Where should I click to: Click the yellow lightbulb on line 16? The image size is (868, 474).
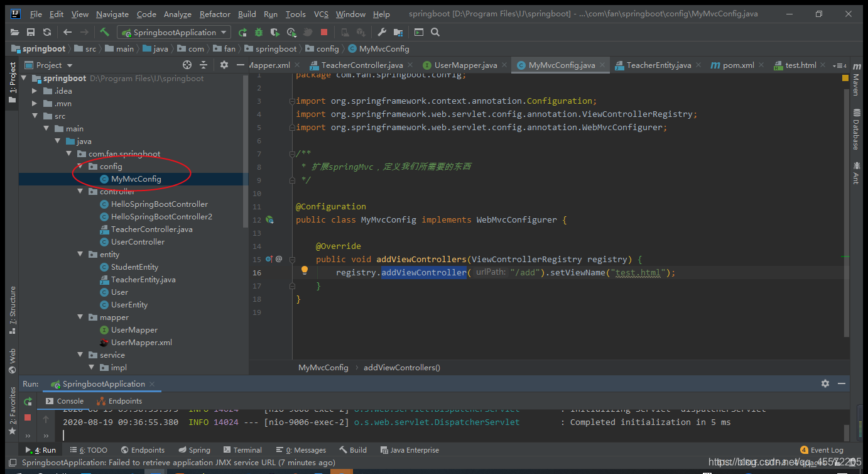tap(305, 270)
